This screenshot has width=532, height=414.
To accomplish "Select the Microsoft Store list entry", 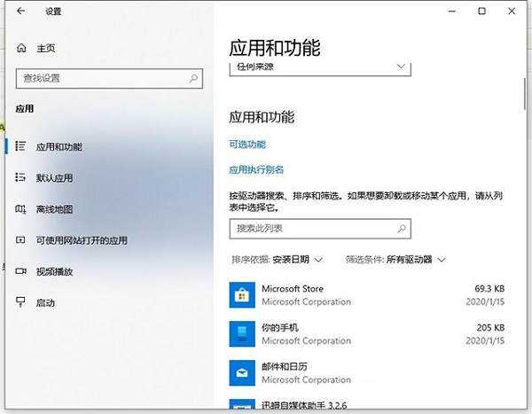I will coord(367,295).
